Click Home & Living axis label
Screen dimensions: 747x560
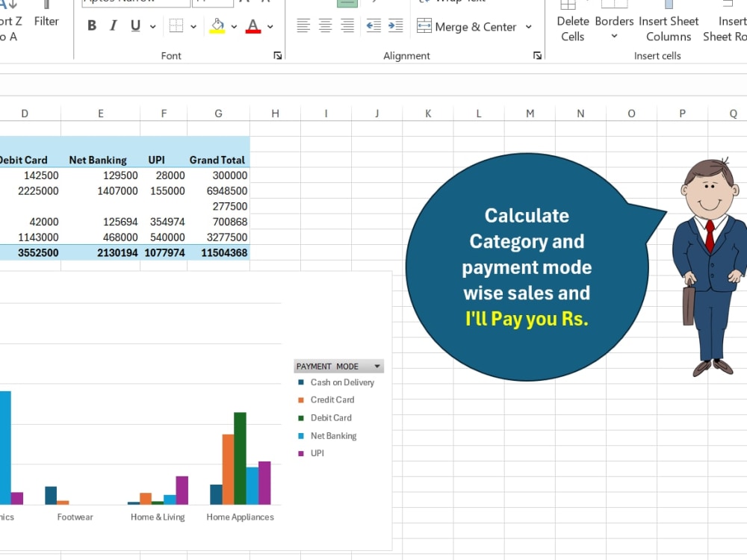point(158,517)
